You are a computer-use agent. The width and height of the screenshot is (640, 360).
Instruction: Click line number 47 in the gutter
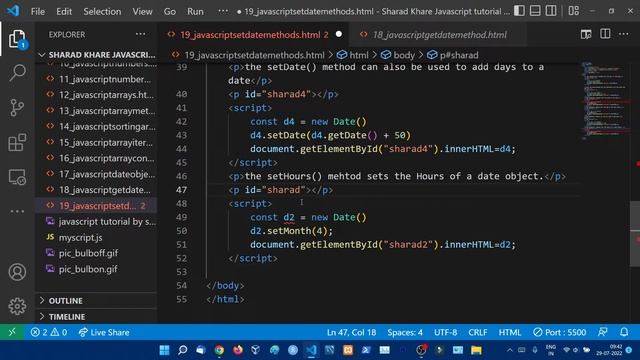(181, 190)
